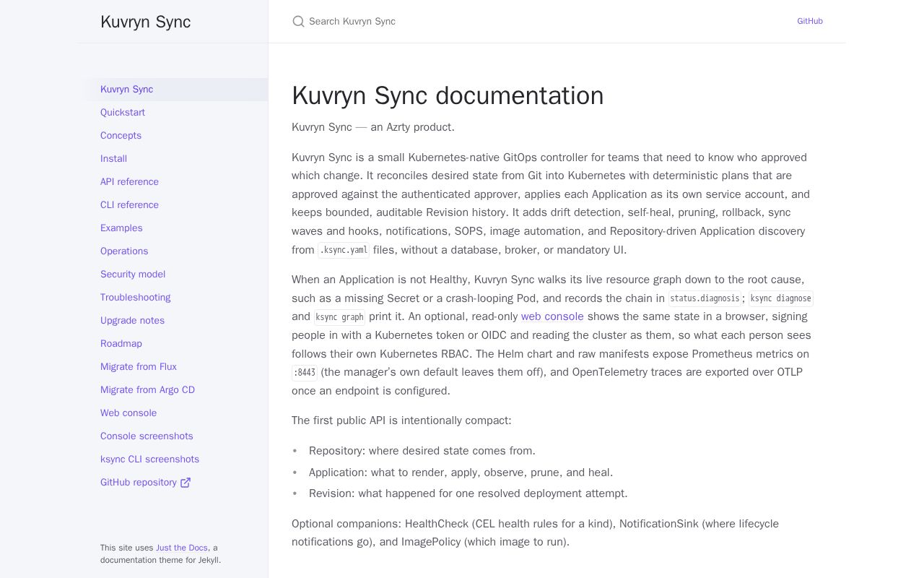The height and width of the screenshot is (578, 924).
Task: Go to the Concepts page
Action: pyautogui.click(x=121, y=136)
